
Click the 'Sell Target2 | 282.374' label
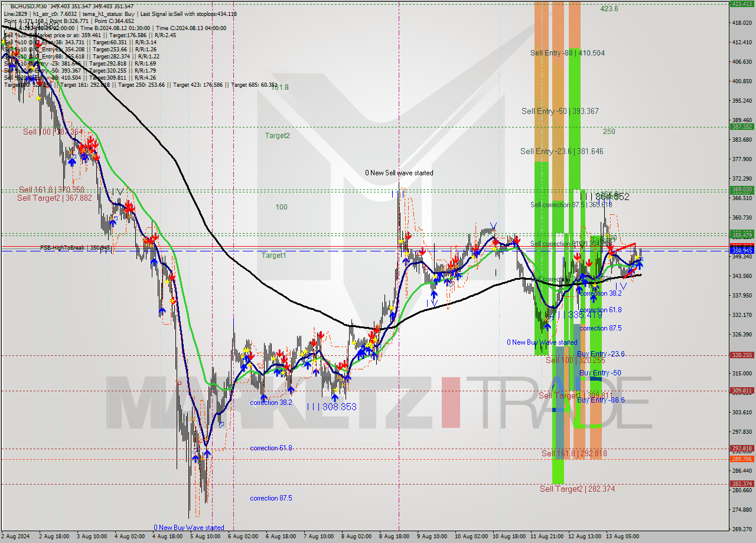[577, 489]
